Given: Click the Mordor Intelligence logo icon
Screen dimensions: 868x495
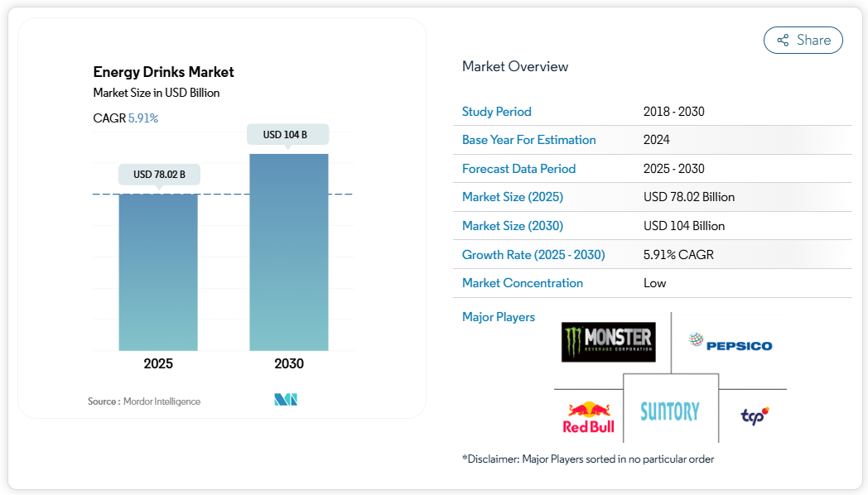Looking at the screenshot, I should (286, 400).
